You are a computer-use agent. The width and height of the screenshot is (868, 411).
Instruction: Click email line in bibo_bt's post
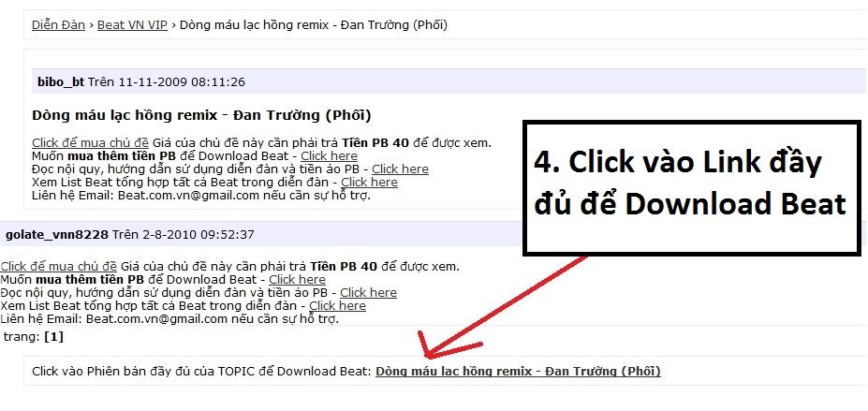[201, 196]
